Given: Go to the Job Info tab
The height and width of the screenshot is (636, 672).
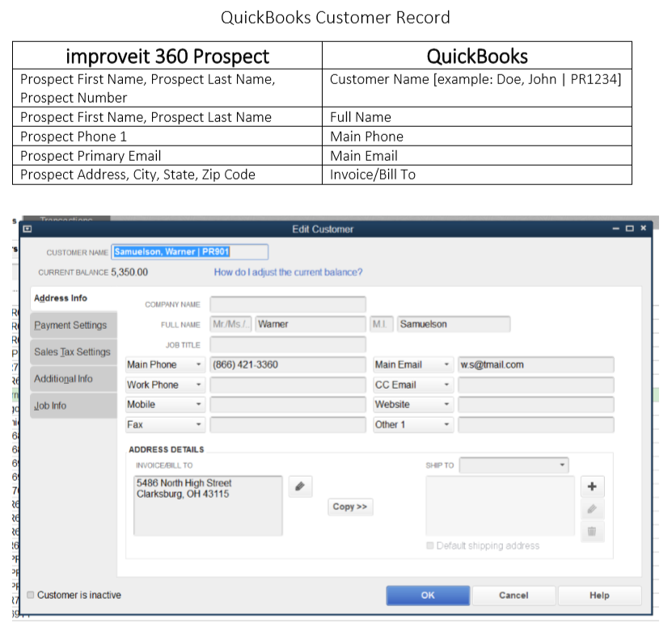Looking at the screenshot, I should 50,405.
